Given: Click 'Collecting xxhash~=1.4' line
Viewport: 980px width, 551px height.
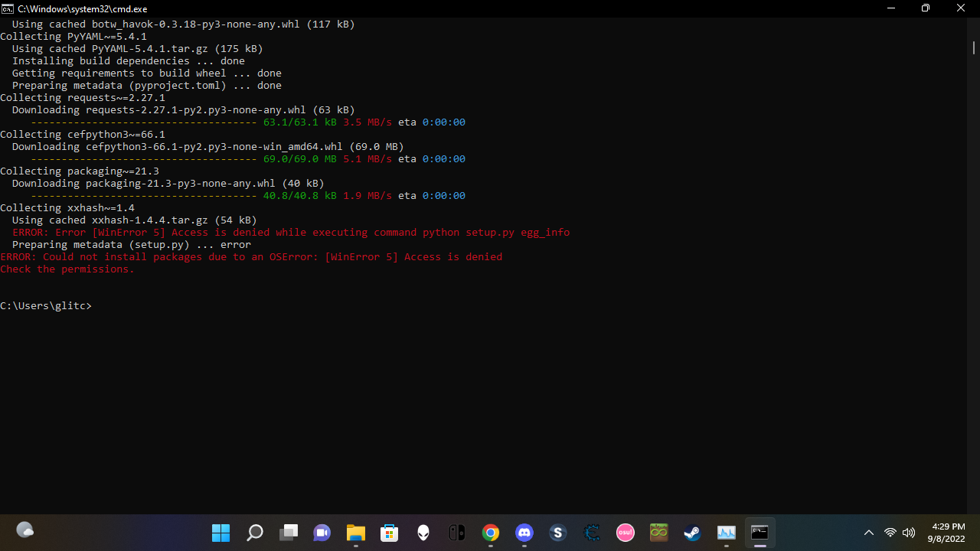Looking at the screenshot, I should pos(67,208).
